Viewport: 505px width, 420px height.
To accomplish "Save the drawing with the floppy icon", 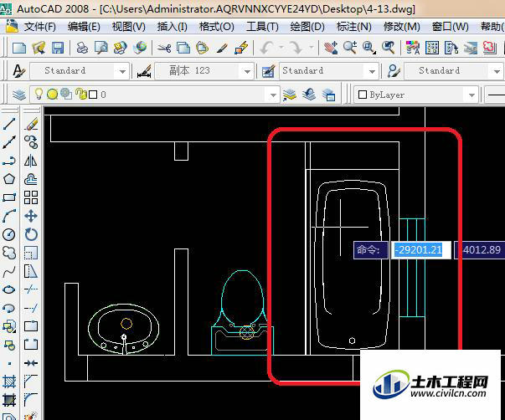I will (58, 48).
